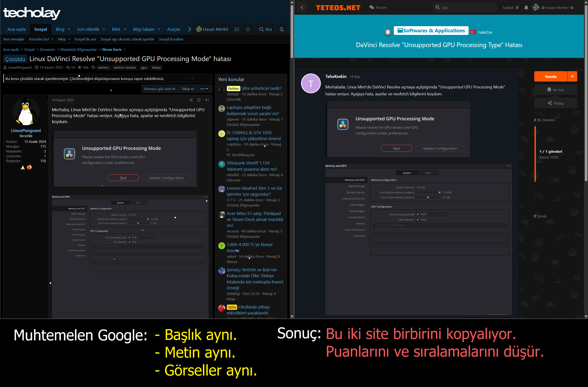
Task: Click Konuyu göz ardı et button
Action: pos(160,89)
